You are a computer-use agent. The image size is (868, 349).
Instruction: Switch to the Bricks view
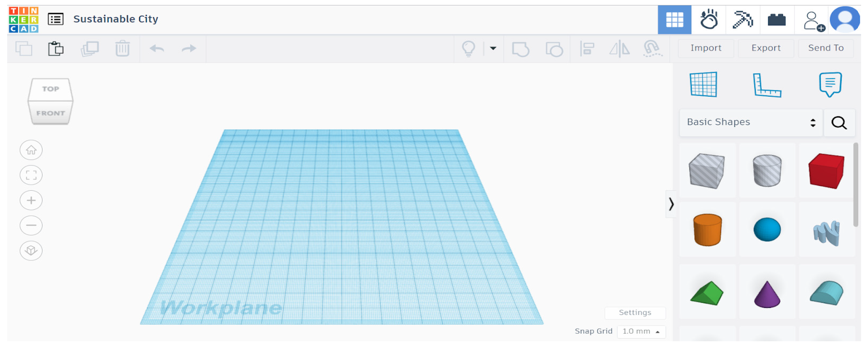coord(776,20)
